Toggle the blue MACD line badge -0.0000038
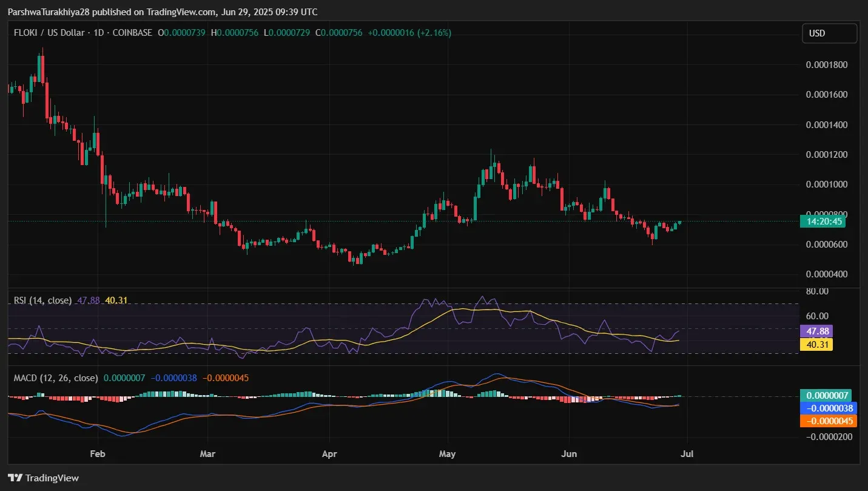Image resolution: width=868 pixels, height=491 pixels. pos(827,408)
